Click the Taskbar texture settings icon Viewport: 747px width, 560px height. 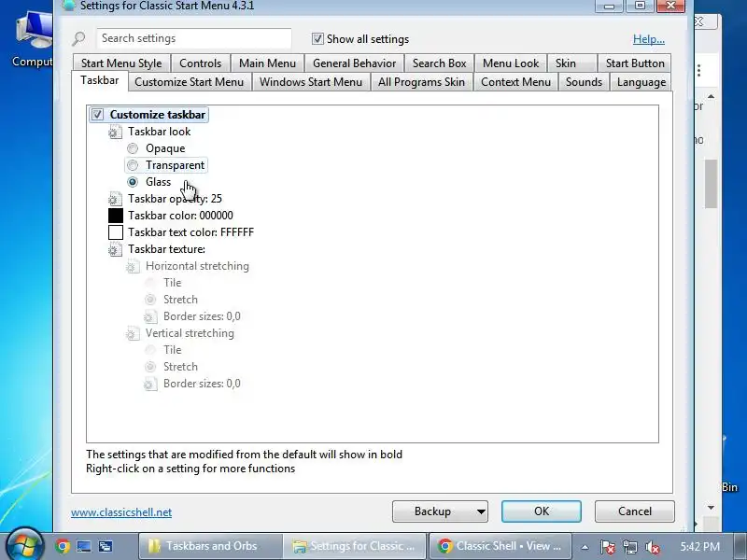(115, 249)
